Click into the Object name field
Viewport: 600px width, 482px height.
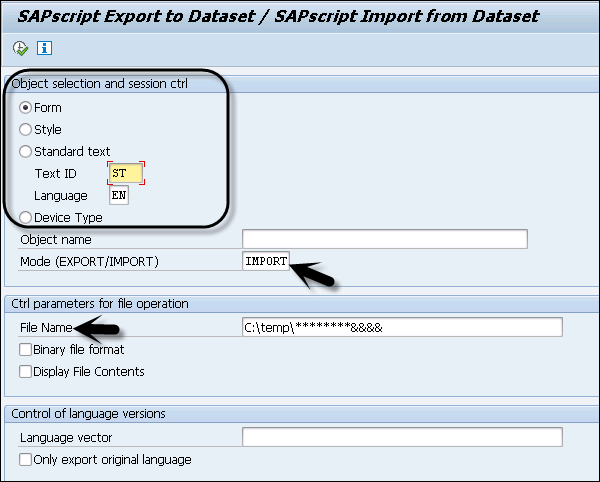[x=385, y=239]
